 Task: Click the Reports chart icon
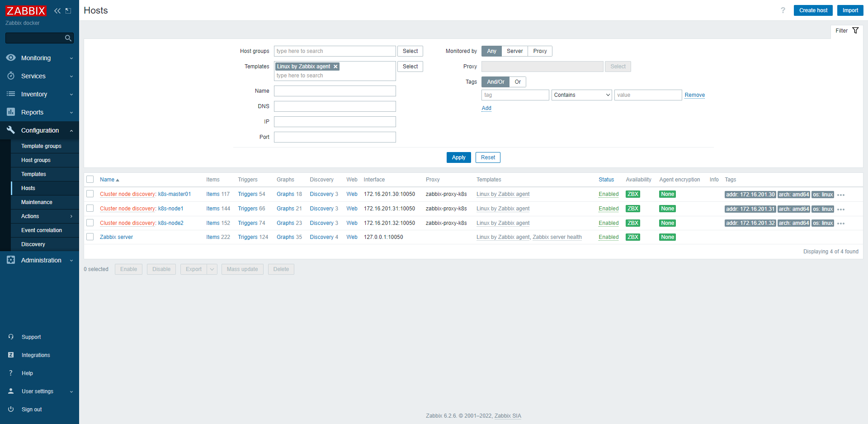coord(11,112)
